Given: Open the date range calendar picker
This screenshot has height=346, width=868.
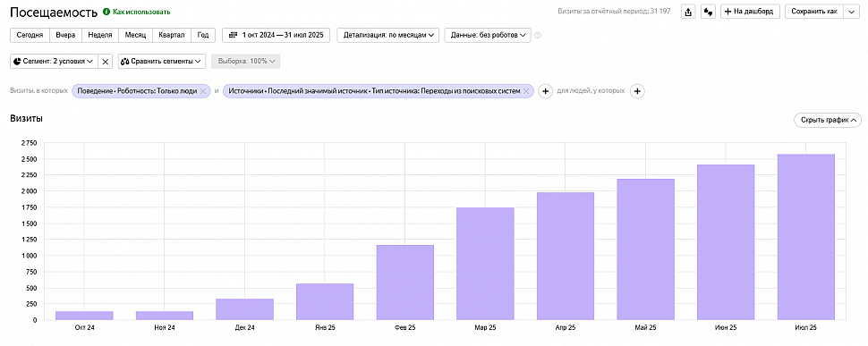Looking at the screenshot, I should pos(277,36).
